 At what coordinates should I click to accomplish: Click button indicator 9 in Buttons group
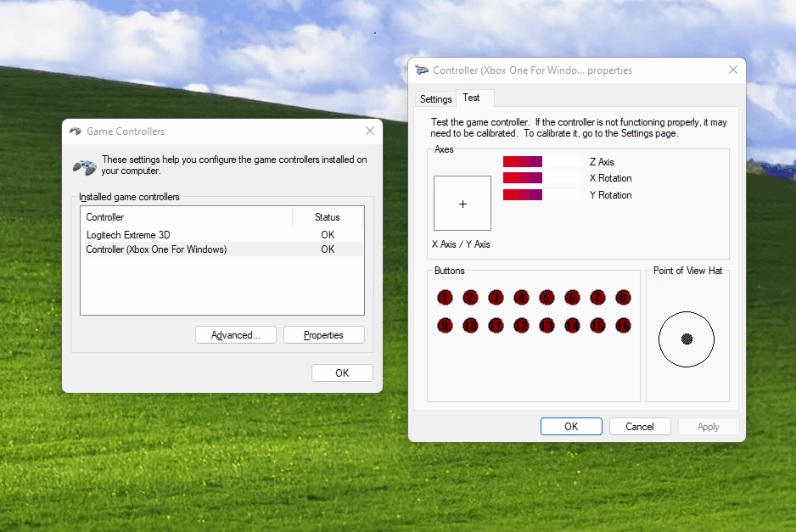click(445, 325)
